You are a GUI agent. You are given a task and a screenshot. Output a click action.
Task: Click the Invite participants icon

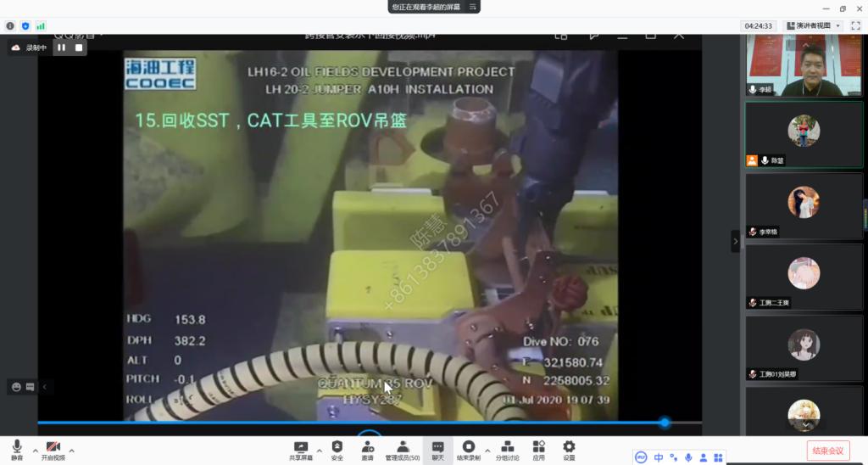pyautogui.click(x=367, y=447)
